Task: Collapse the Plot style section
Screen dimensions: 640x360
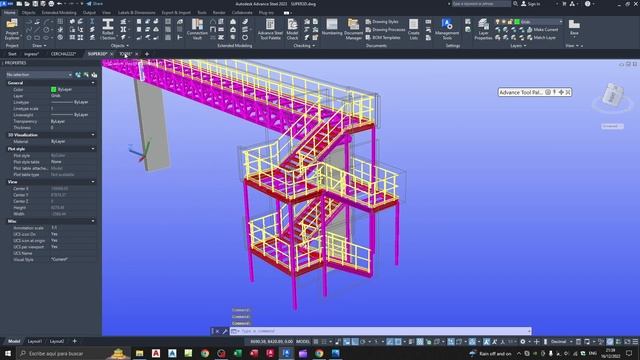Action: 93,149
